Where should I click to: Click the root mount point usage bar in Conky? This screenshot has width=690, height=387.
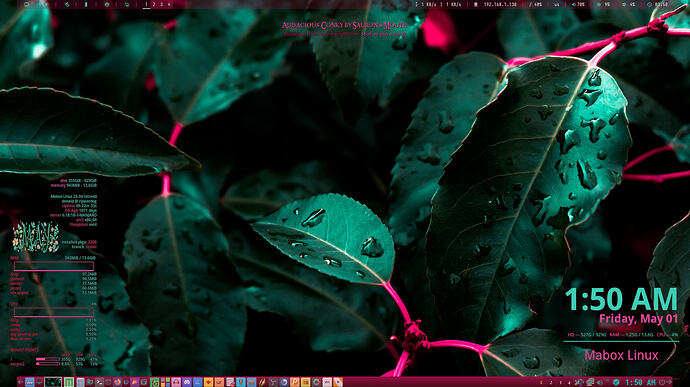coord(48,359)
